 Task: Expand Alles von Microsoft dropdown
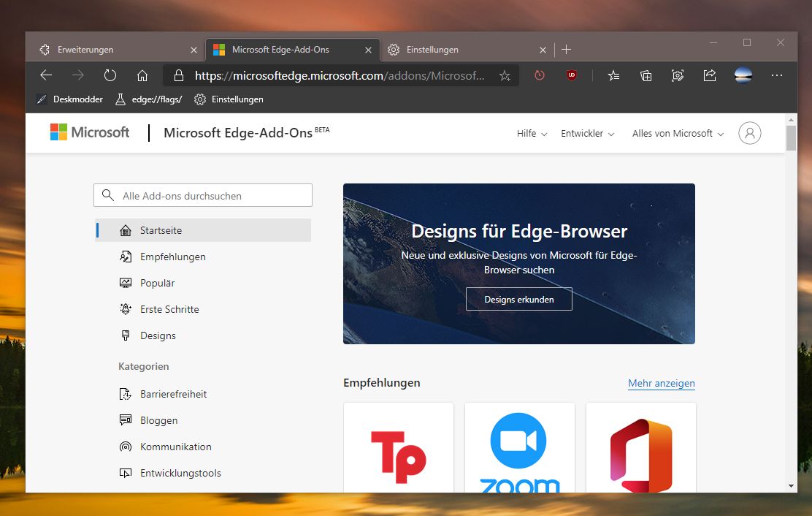[678, 134]
